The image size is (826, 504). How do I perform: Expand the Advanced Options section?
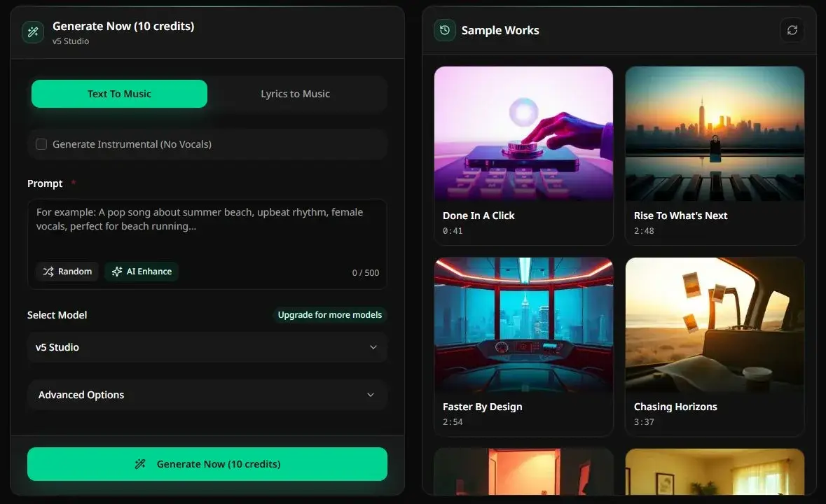(207, 395)
